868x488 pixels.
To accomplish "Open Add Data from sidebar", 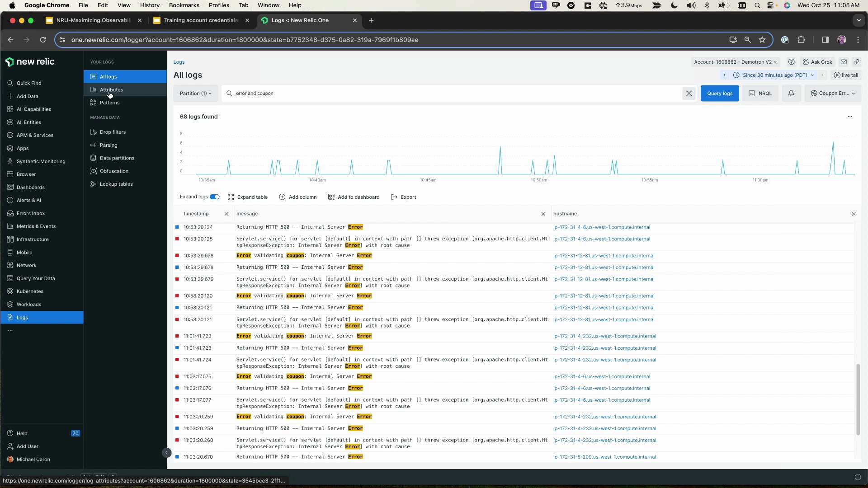I will [x=27, y=96].
